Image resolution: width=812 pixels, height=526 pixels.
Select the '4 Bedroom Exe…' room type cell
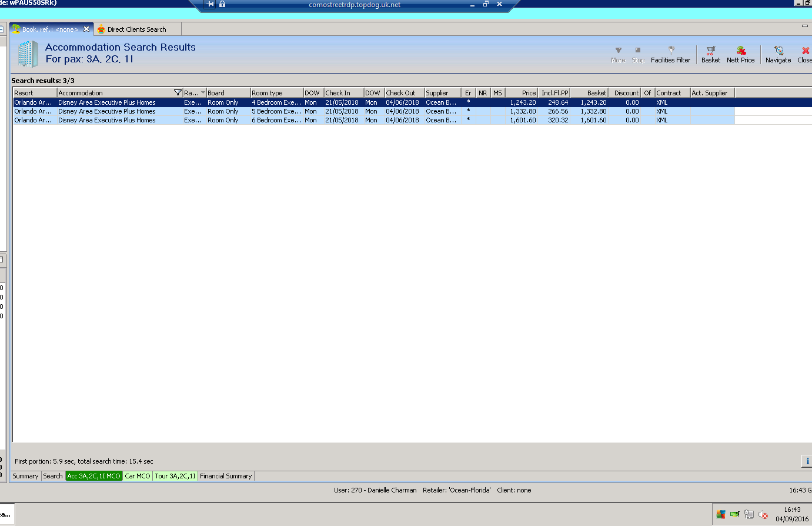(277, 102)
